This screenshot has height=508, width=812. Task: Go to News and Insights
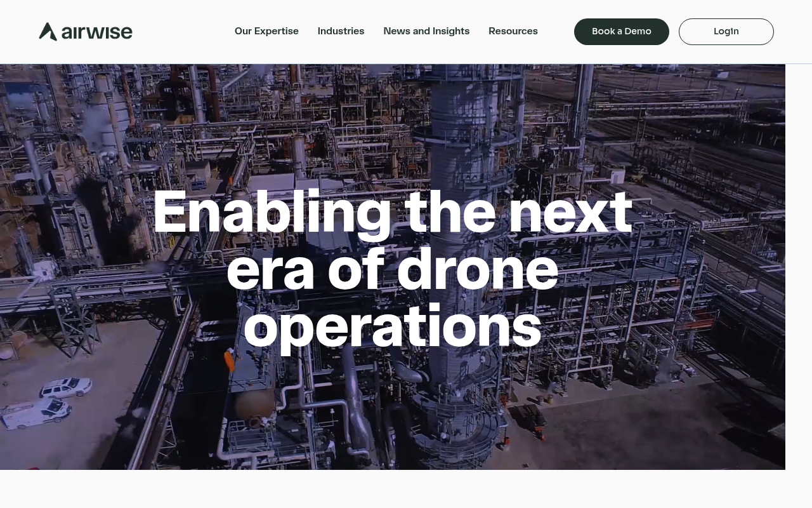426,31
